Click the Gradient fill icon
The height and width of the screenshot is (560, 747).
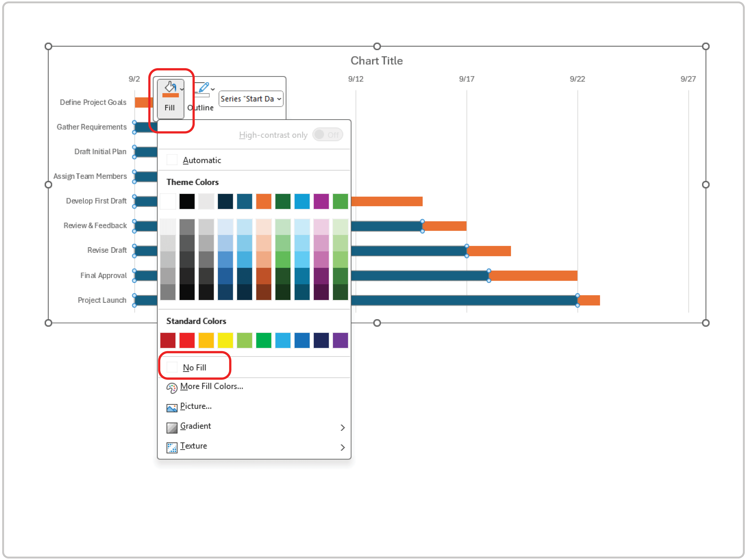(x=172, y=427)
